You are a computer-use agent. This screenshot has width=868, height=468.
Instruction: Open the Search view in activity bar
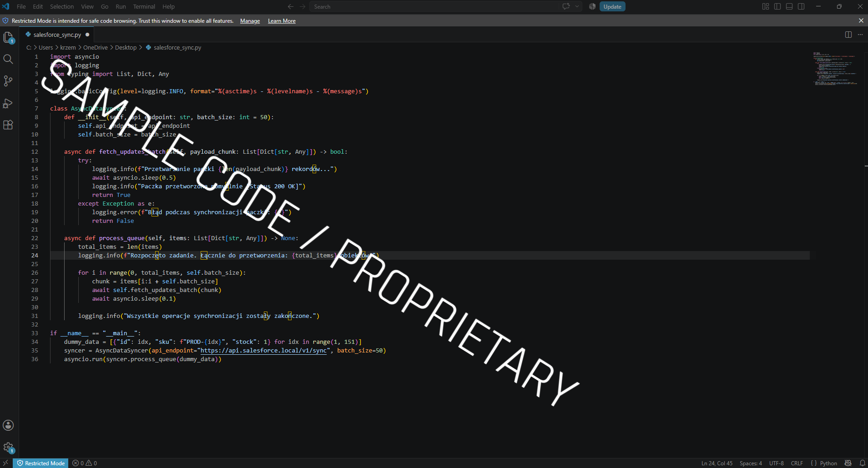pos(8,59)
